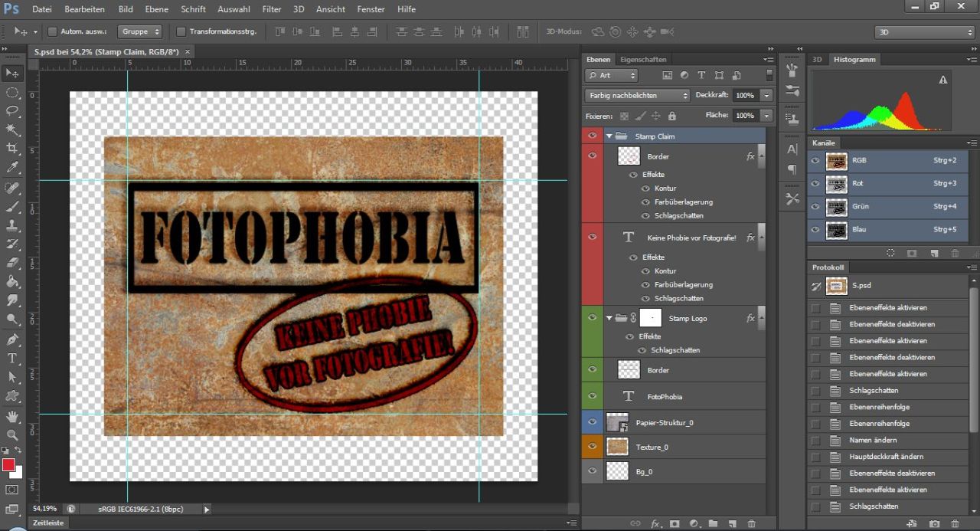Select the Hand tool
980x531 pixels.
13,417
